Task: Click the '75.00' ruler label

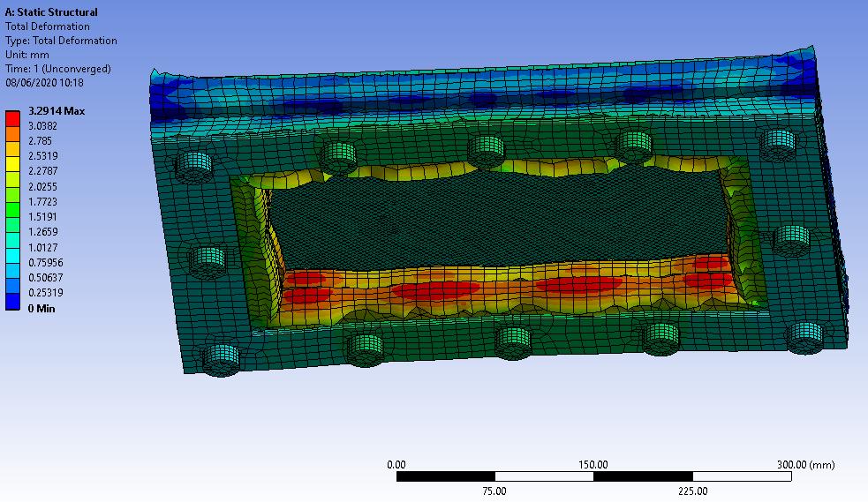Action: coord(494,491)
